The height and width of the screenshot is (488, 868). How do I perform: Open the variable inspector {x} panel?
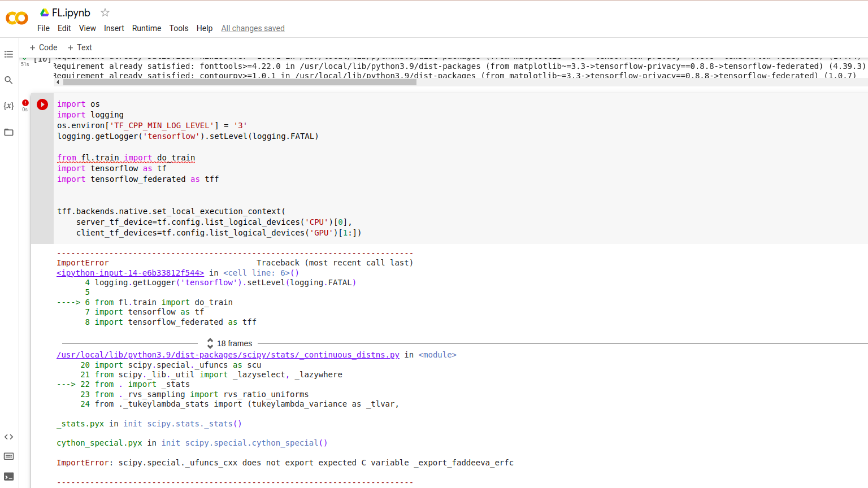click(8, 105)
